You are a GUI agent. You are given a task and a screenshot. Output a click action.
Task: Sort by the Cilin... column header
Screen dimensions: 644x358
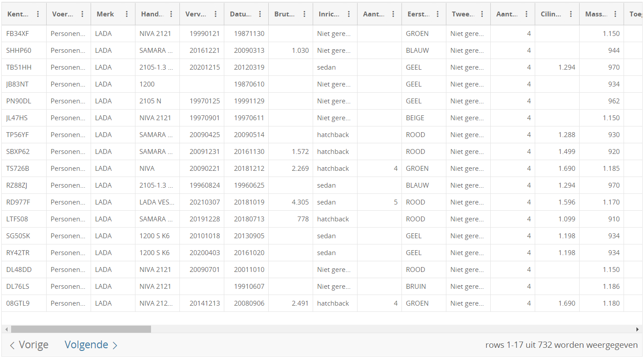coord(551,14)
